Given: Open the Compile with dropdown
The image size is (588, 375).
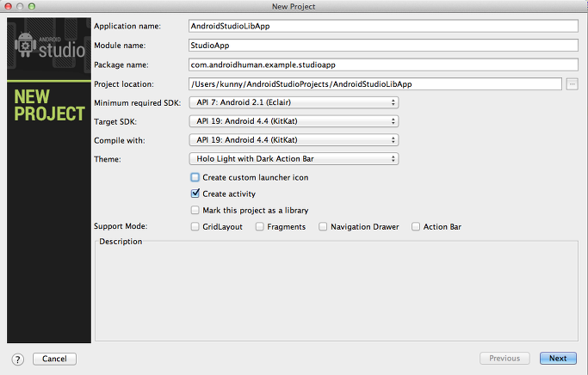Looking at the screenshot, I should click(294, 139).
